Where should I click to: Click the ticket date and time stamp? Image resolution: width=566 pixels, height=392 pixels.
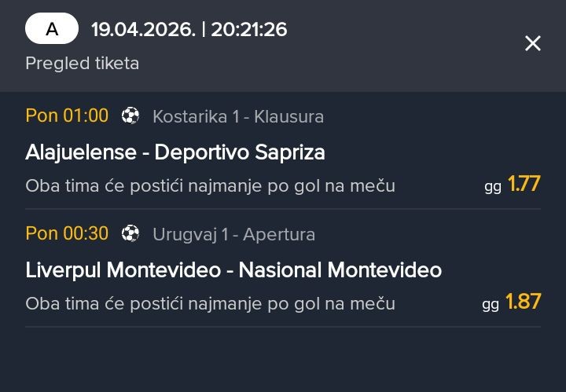coord(189,30)
